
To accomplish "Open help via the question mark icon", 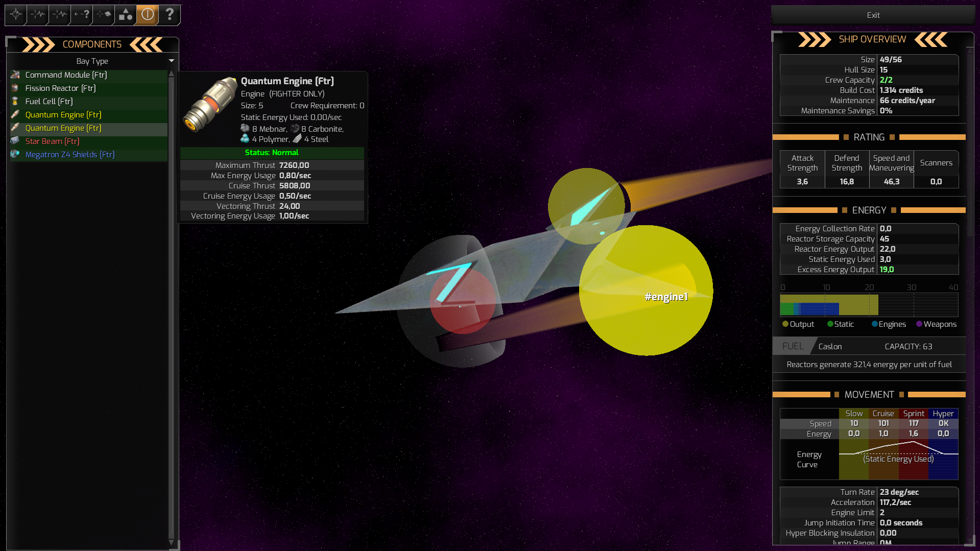I will pos(169,15).
